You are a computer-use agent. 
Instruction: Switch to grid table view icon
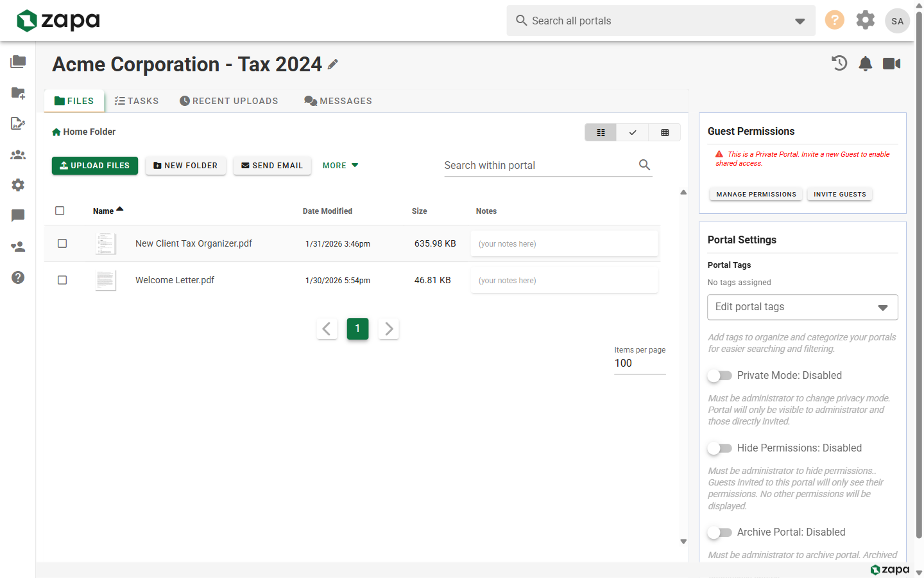coord(665,132)
